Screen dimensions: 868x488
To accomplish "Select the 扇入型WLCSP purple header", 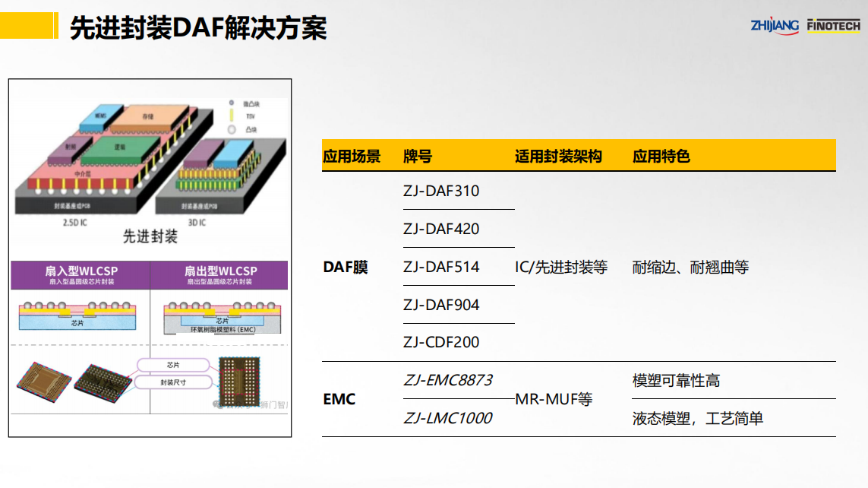I will pos(80,274).
